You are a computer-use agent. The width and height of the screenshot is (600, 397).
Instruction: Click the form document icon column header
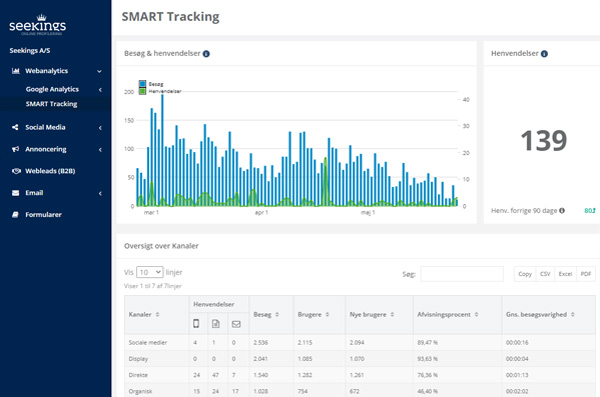216,324
